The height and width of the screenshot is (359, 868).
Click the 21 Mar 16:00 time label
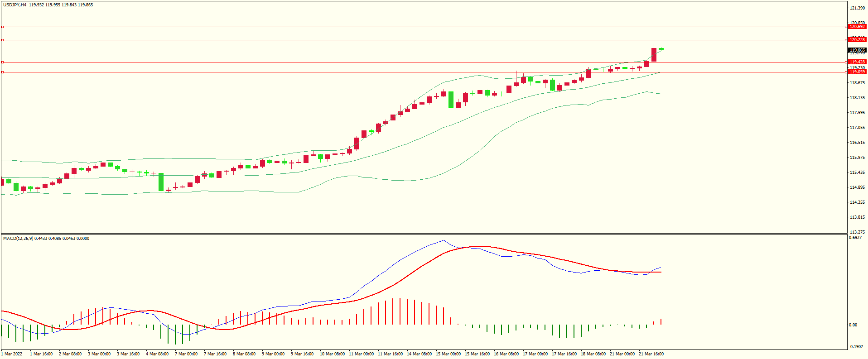pos(651,354)
